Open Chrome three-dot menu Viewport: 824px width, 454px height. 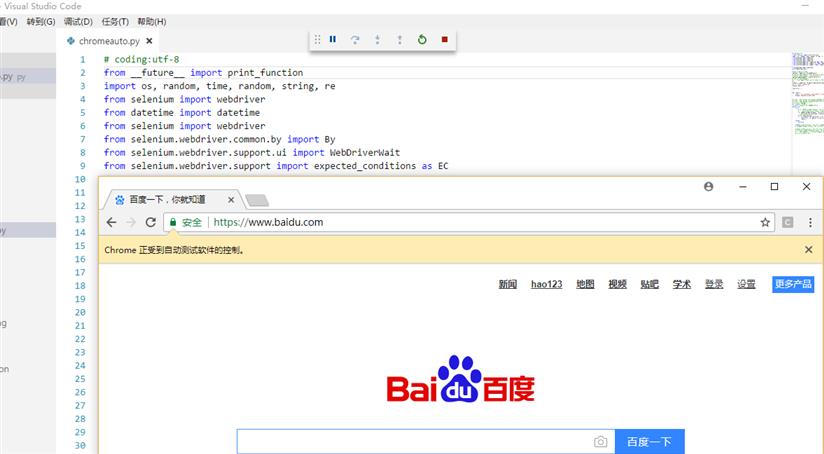(810, 222)
